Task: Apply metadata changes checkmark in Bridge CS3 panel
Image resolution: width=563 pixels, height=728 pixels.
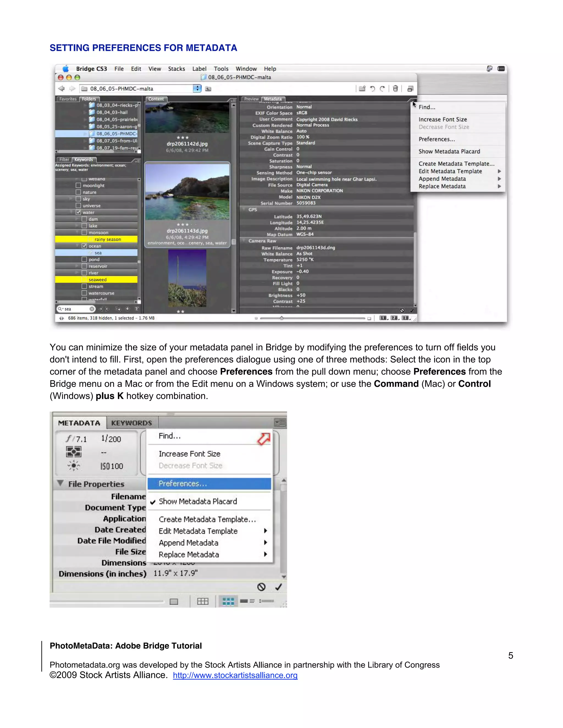Action: [412, 310]
